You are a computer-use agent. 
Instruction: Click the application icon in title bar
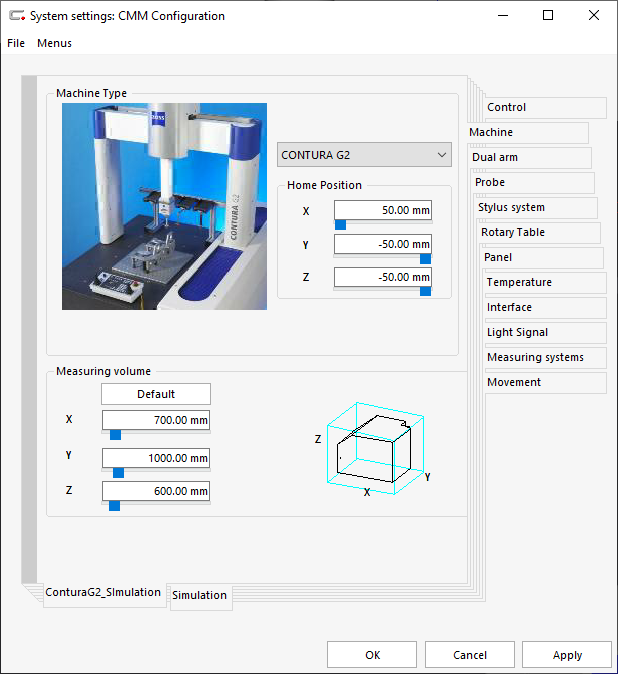tap(17, 16)
